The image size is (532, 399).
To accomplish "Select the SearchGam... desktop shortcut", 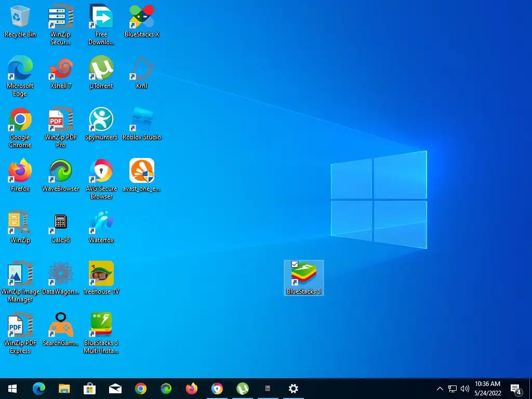I will (60, 329).
